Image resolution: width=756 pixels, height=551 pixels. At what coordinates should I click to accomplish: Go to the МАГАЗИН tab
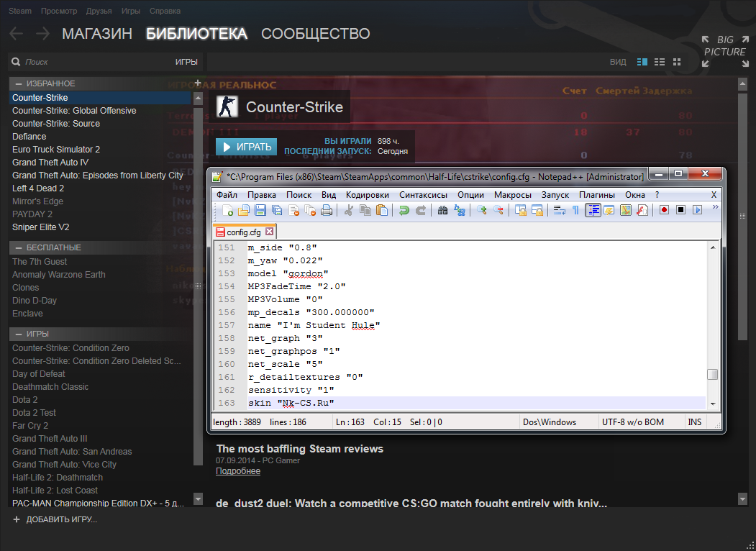point(97,34)
